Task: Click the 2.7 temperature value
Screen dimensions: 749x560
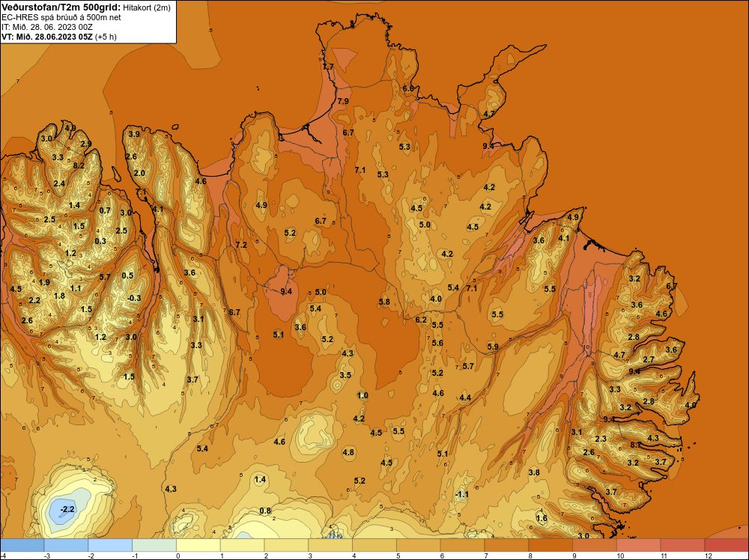Action: [x=649, y=359]
